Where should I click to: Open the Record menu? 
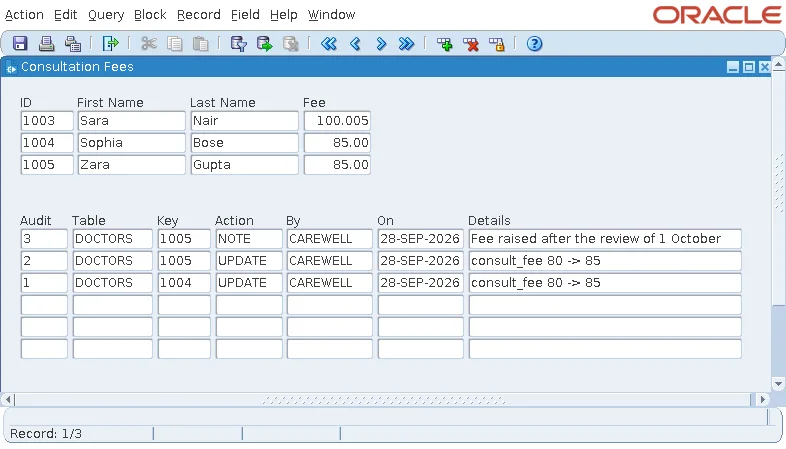pyautogui.click(x=199, y=15)
